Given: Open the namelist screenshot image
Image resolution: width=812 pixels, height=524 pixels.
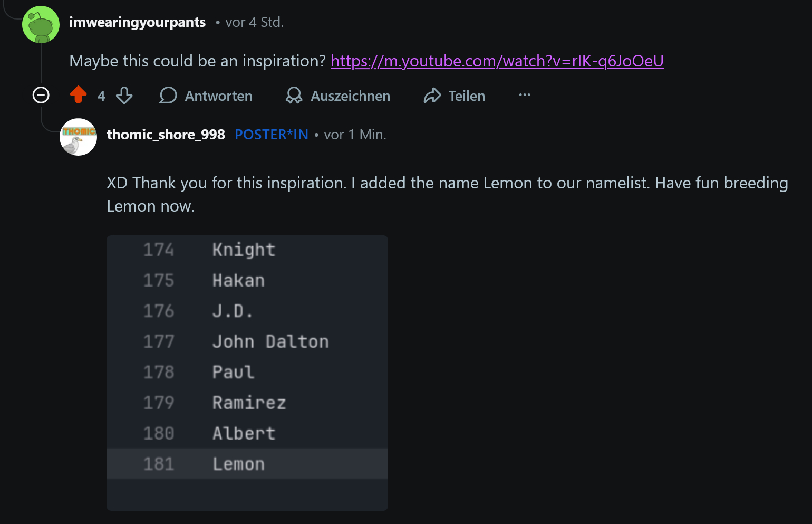Looking at the screenshot, I should [247, 369].
